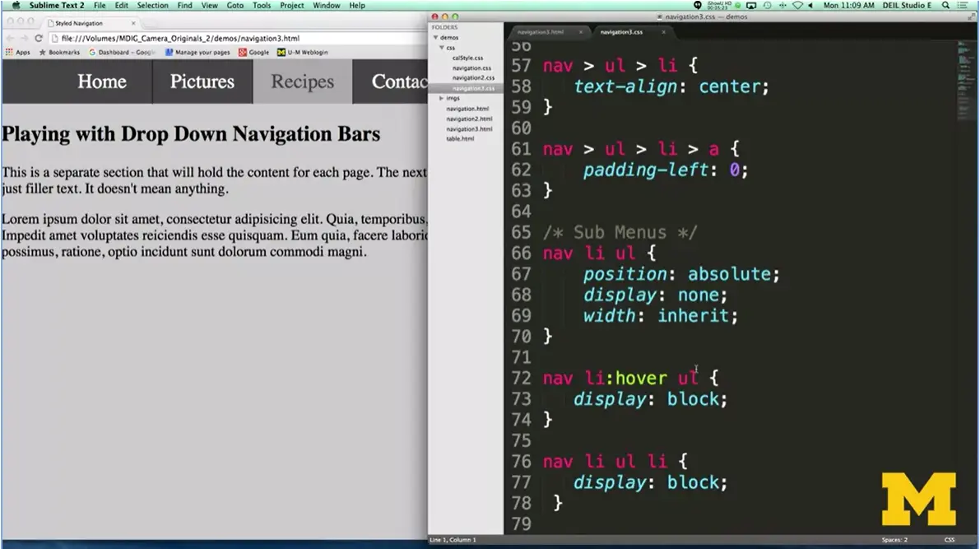Collapse the demos folder in FOLDERS sidebar
The width and height of the screenshot is (980, 549).
[x=437, y=36]
